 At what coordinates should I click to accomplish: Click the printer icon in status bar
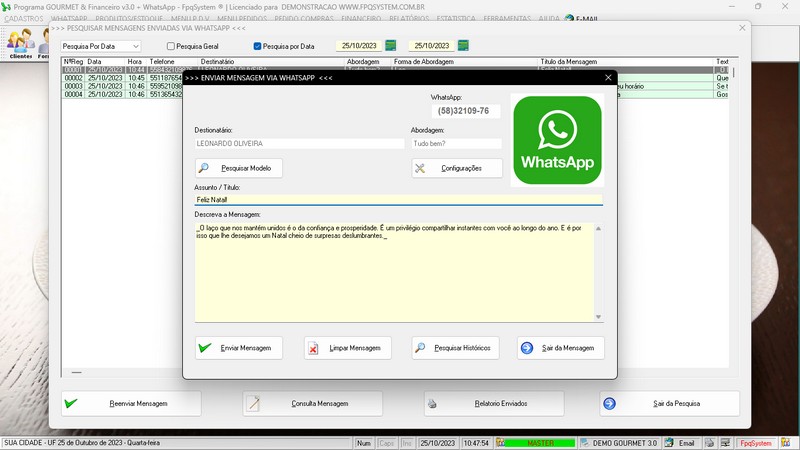(710, 443)
